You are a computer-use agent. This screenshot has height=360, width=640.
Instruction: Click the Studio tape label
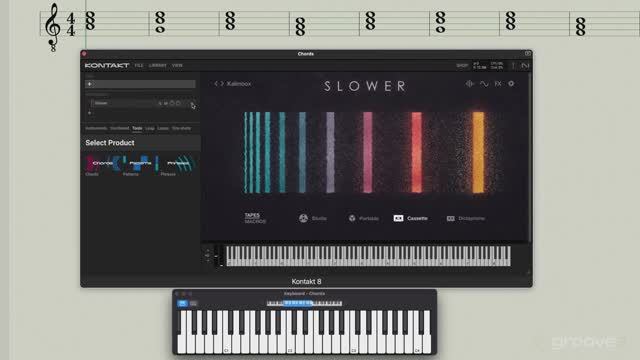tap(319, 218)
